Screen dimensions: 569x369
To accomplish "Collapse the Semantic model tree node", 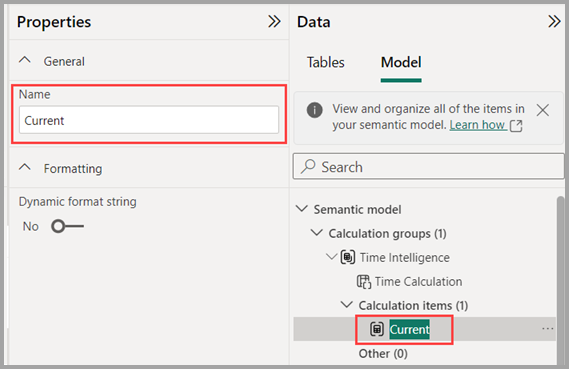I will pyautogui.click(x=302, y=209).
